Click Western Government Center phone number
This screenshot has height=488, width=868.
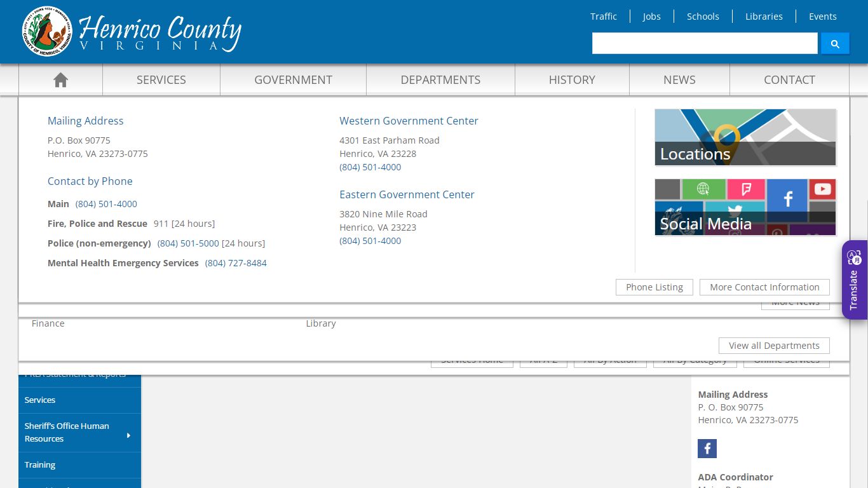370,167
